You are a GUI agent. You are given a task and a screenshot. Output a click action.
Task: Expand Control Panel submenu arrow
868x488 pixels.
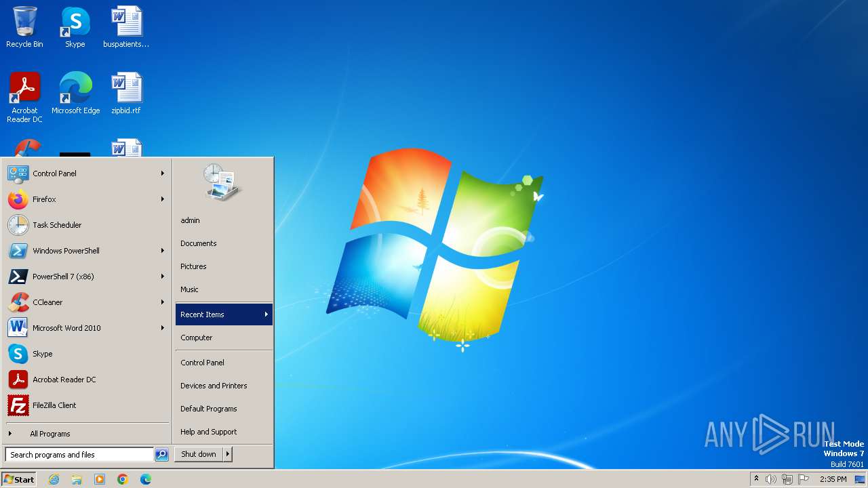[x=163, y=174]
